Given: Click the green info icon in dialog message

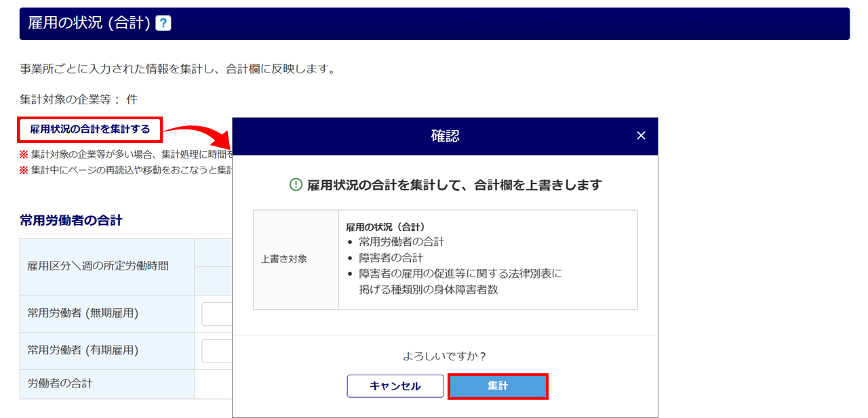Looking at the screenshot, I should (296, 184).
